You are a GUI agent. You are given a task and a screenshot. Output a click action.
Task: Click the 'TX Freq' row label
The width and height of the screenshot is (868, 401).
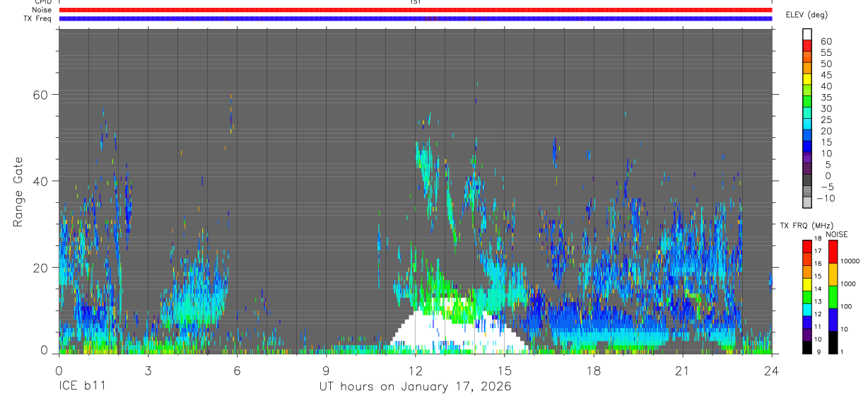(x=37, y=18)
